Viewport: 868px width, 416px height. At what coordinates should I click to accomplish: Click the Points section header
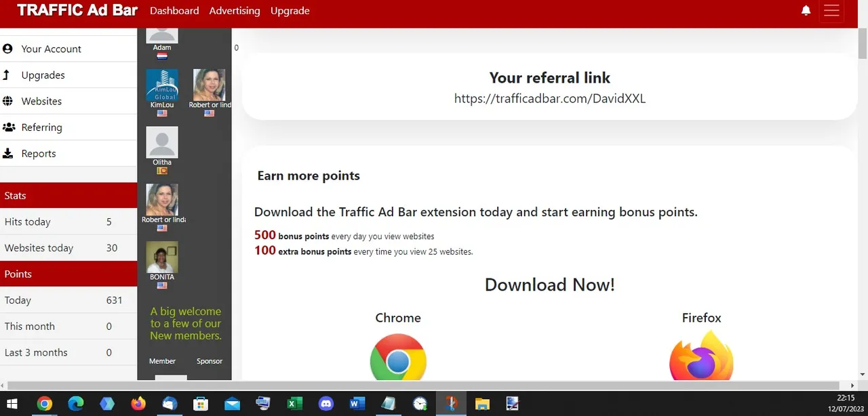(68, 274)
